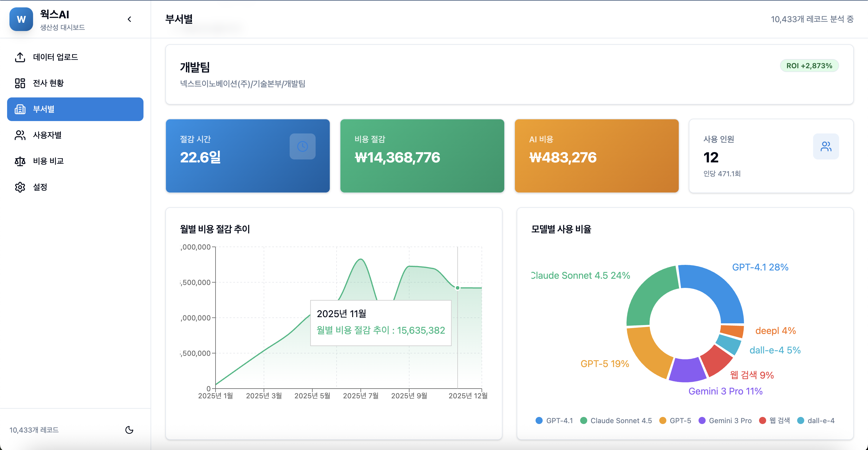Toggle dark mode with the moon icon

click(129, 430)
